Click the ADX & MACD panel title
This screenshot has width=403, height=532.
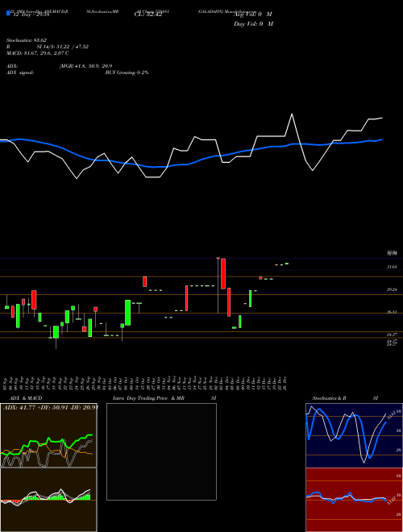click(26, 398)
